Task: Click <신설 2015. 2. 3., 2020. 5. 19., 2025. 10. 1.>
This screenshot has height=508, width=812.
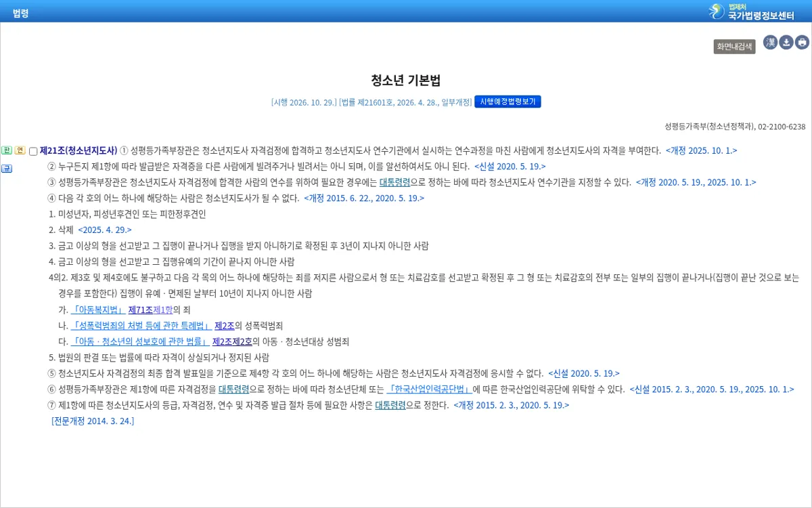Action: (712, 389)
